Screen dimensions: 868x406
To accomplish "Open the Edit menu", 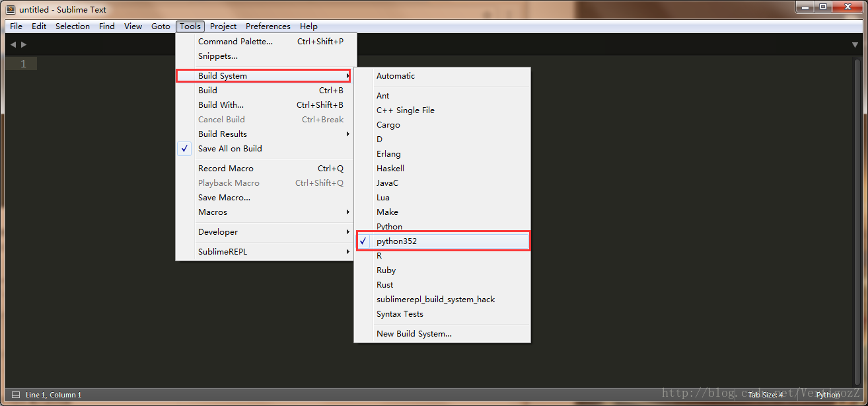I will click(39, 26).
